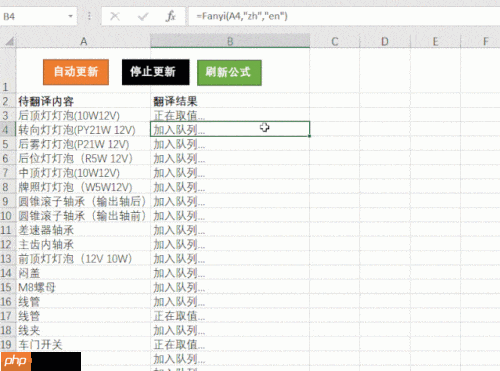Click the 正在取值... cell in row 19

[x=230, y=344]
